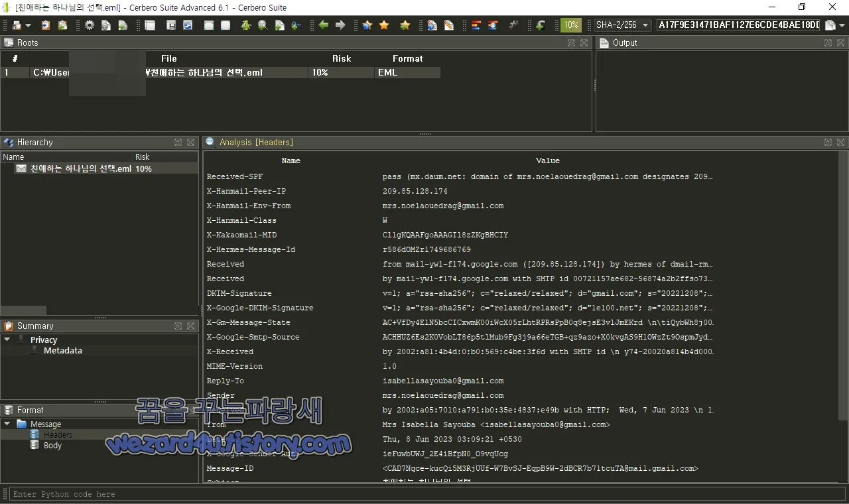Click the clipboard paste icon
This screenshot has height=504, width=849.
tap(46, 25)
